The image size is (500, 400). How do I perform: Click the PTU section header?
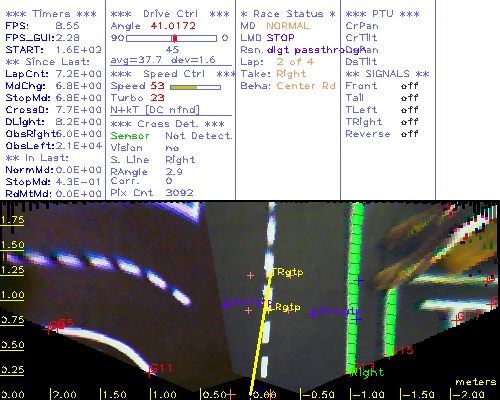[x=382, y=14]
